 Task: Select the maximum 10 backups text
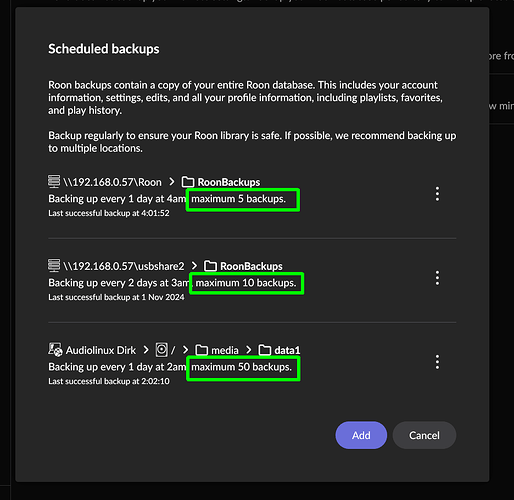click(246, 283)
